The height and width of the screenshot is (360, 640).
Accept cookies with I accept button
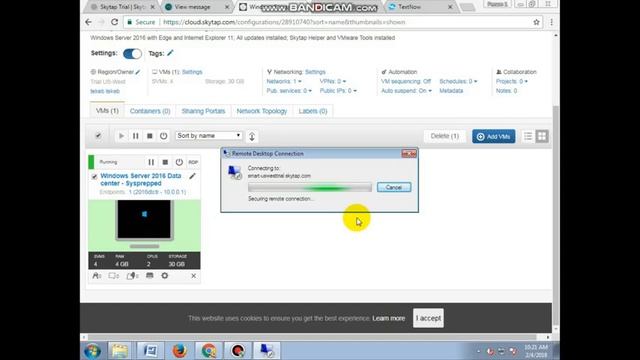(x=428, y=318)
